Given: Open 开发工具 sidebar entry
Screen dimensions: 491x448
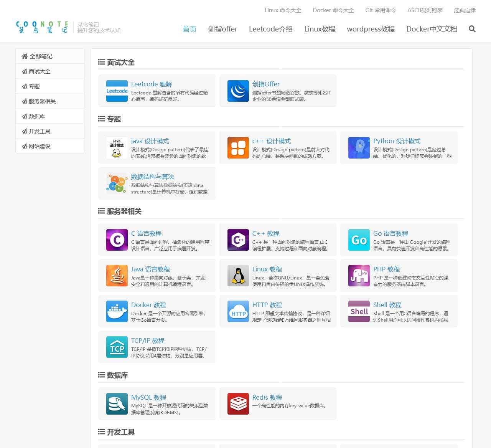Looking at the screenshot, I should [50, 131].
